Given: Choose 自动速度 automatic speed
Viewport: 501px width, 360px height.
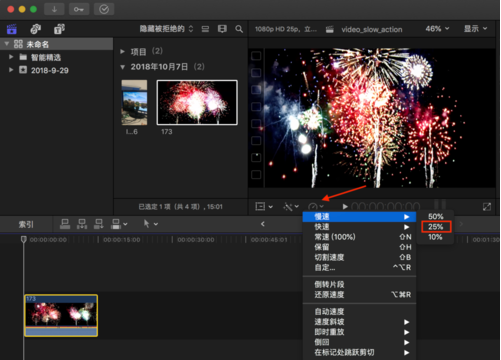Looking at the screenshot, I should 359,312.
